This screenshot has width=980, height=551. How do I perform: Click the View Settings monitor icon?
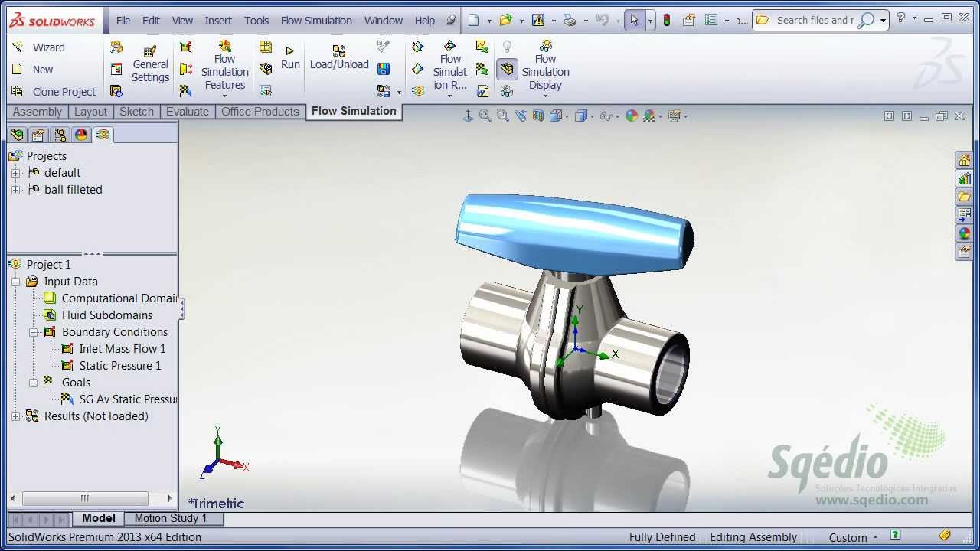(675, 116)
